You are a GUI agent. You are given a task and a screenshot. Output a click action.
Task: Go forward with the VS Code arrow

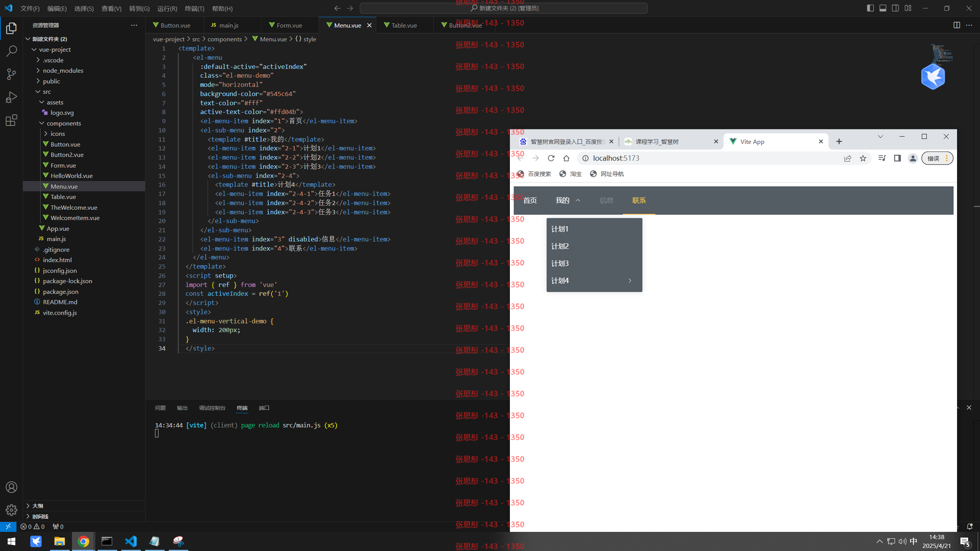point(350,8)
